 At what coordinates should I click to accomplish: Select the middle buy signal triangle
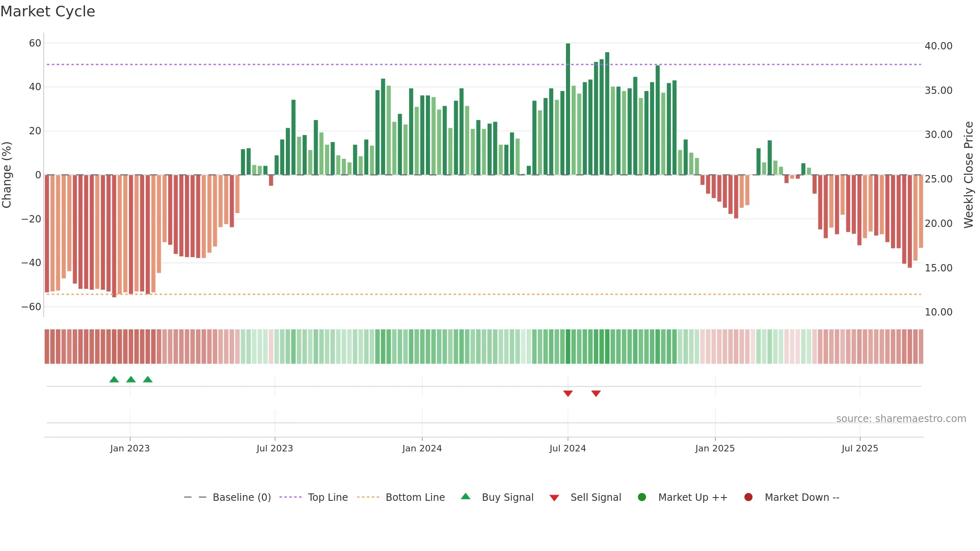[131, 380]
